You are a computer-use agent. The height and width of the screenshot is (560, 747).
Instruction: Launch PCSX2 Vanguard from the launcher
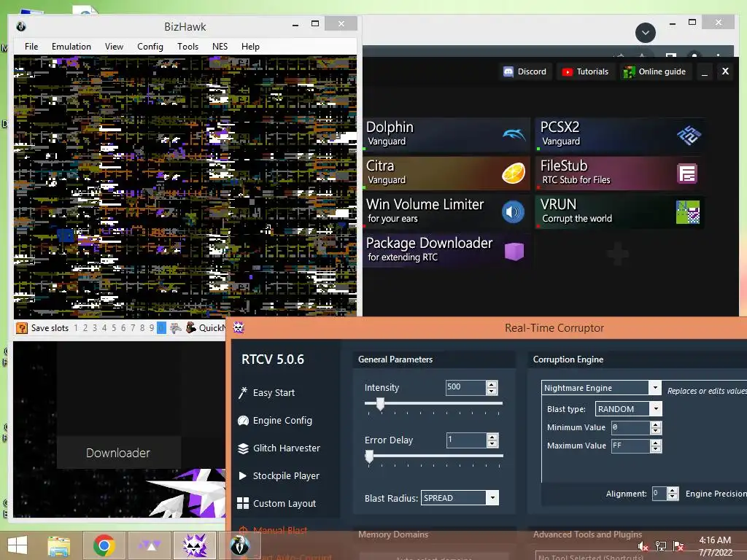click(x=619, y=135)
